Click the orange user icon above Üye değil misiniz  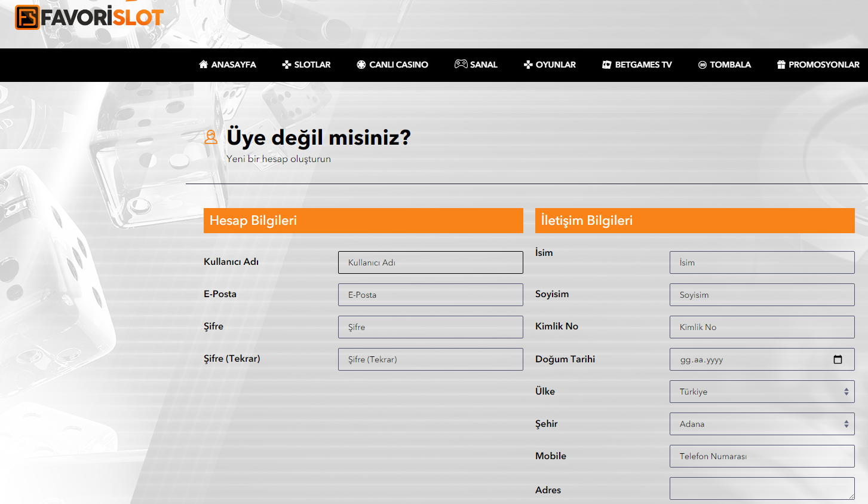pyautogui.click(x=210, y=138)
